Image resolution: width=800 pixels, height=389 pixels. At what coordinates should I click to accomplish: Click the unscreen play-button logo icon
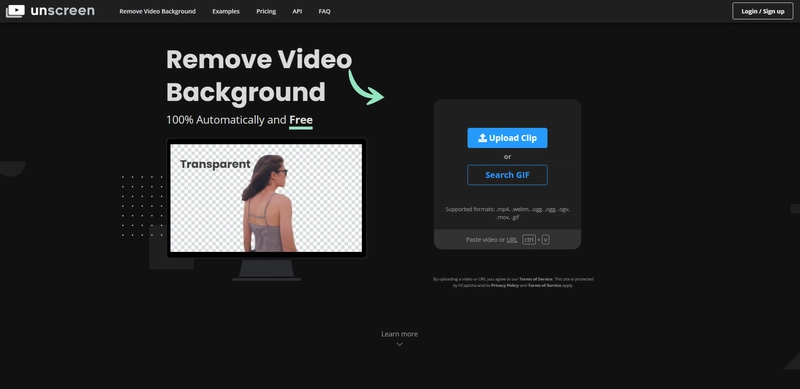(15, 11)
